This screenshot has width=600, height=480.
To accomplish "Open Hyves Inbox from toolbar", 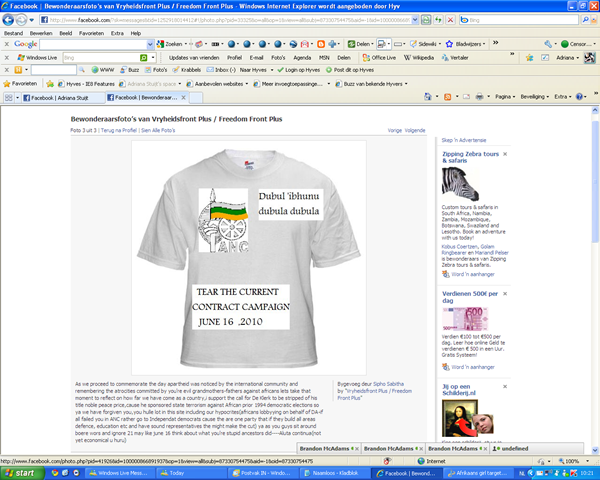I will click(x=221, y=70).
